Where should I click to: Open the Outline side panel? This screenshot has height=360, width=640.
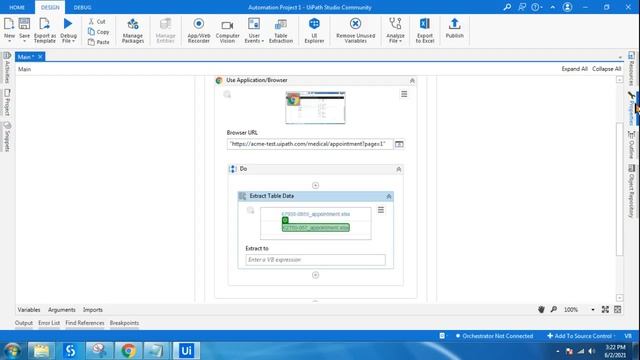(x=631, y=145)
